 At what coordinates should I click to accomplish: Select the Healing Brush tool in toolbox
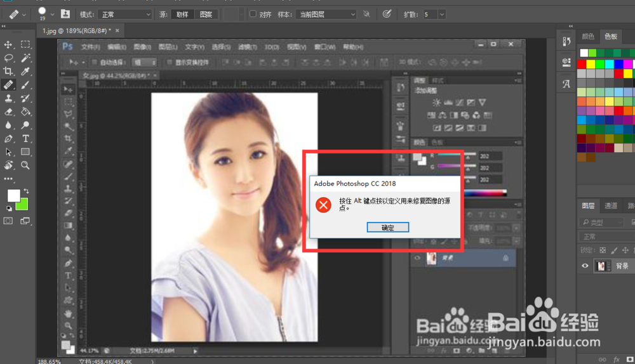(8, 84)
